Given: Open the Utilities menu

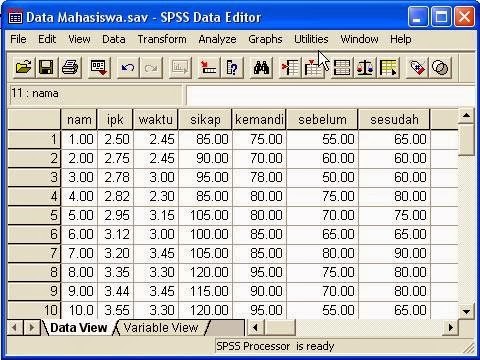Looking at the screenshot, I should pos(311,39).
